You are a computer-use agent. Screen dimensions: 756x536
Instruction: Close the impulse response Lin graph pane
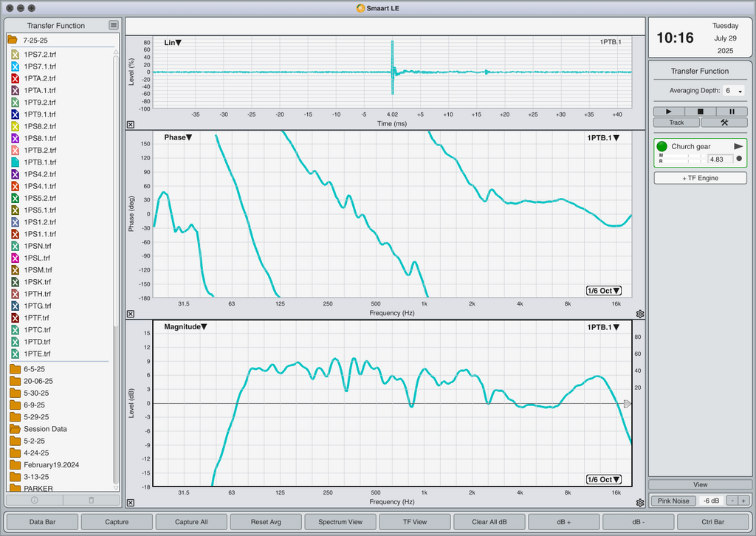pyautogui.click(x=131, y=124)
